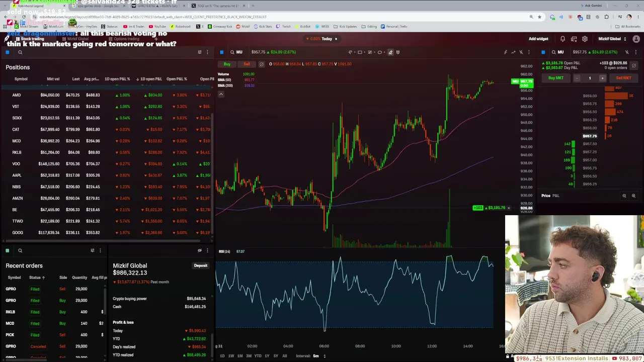Open Mizkif Global account dropdown

pos(612,39)
